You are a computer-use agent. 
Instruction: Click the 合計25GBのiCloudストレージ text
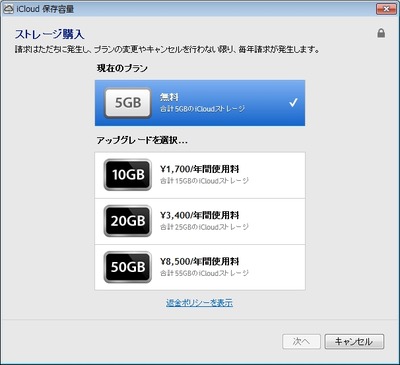(x=204, y=227)
